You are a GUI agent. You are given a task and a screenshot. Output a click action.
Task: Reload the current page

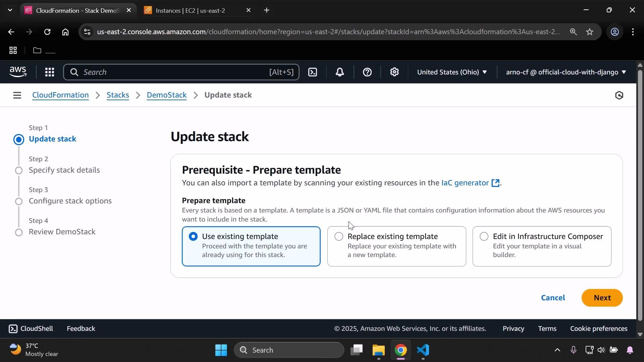coord(47,32)
